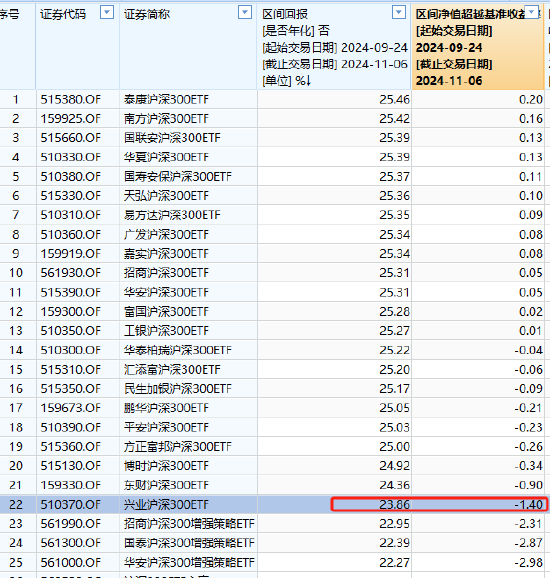550x578 pixels.
Task: Select fund name 华泰柏瑞沪深300ETF
Action: pos(178,350)
